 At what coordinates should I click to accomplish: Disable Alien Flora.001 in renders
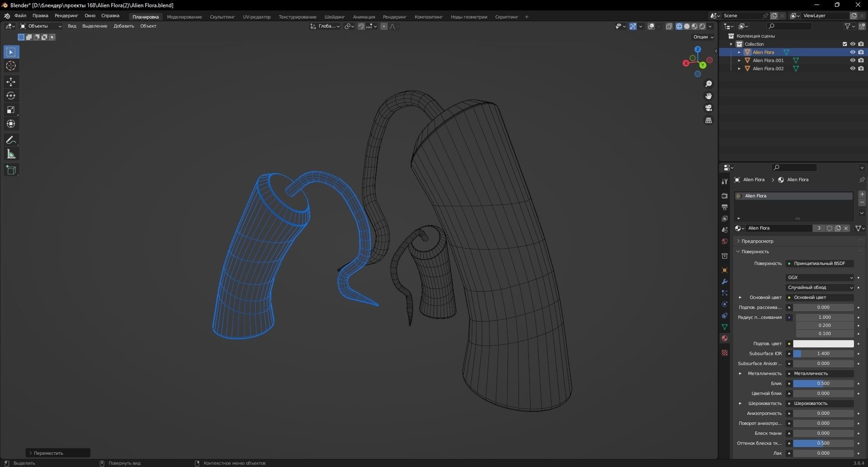coord(861,60)
